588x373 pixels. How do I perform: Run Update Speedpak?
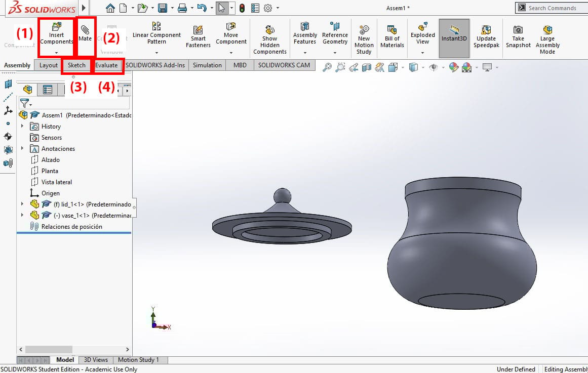point(486,36)
